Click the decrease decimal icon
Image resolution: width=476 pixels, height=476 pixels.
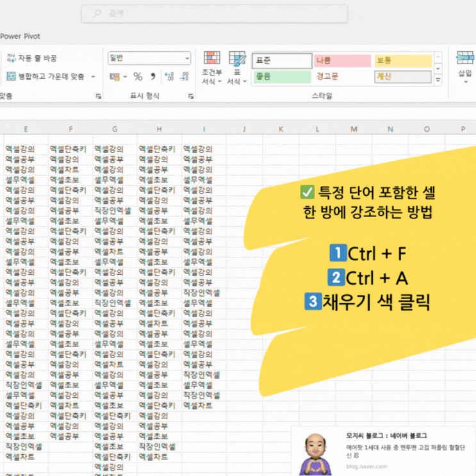point(184,76)
